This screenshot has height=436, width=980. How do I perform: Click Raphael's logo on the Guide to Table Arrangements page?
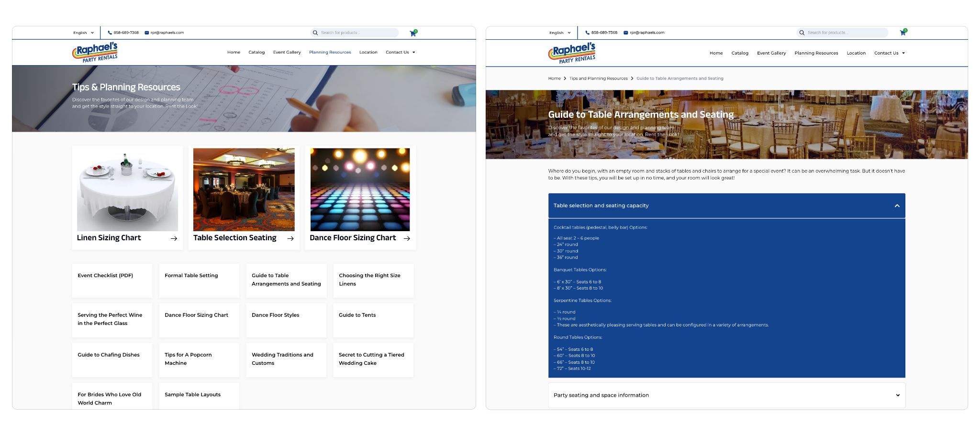point(572,53)
